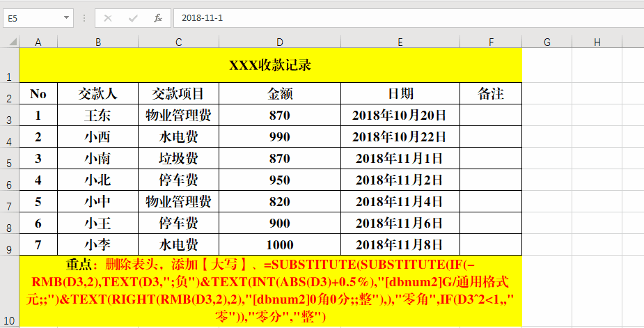Click the cell containing 小李
This screenshot has width=644, height=328.
tap(97, 244)
